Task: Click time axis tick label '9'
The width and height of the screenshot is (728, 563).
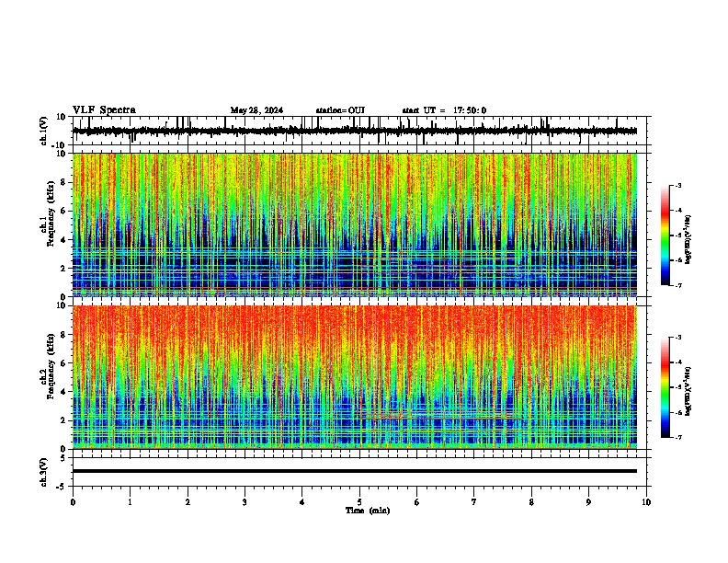Action: [588, 502]
